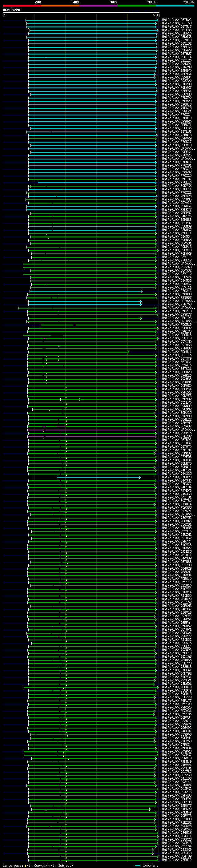Click the UniRef100_P93700 label

point(177,81)
